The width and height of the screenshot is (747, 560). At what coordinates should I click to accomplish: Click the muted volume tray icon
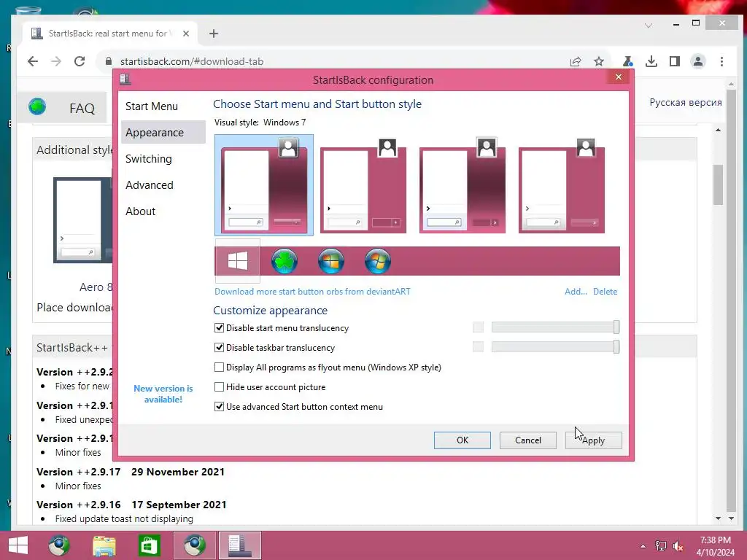point(678,546)
